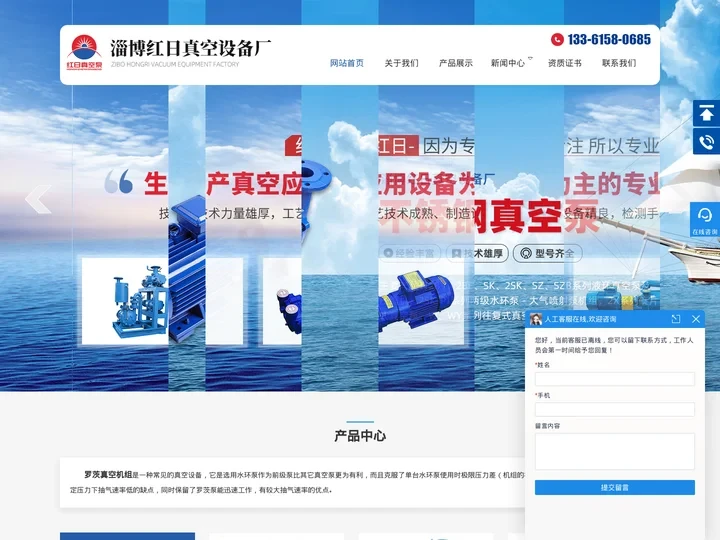Open 资质证书 navigation item

[564, 63]
